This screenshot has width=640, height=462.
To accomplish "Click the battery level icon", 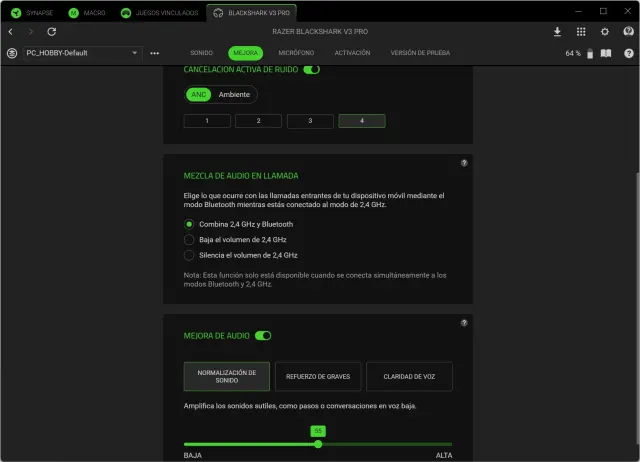I will (x=590, y=53).
